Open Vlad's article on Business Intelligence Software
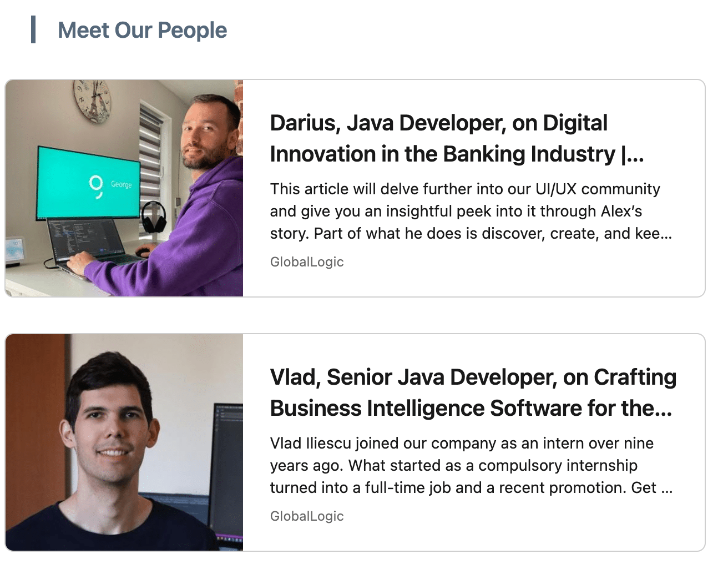The height and width of the screenshot is (574, 728). 472,392
